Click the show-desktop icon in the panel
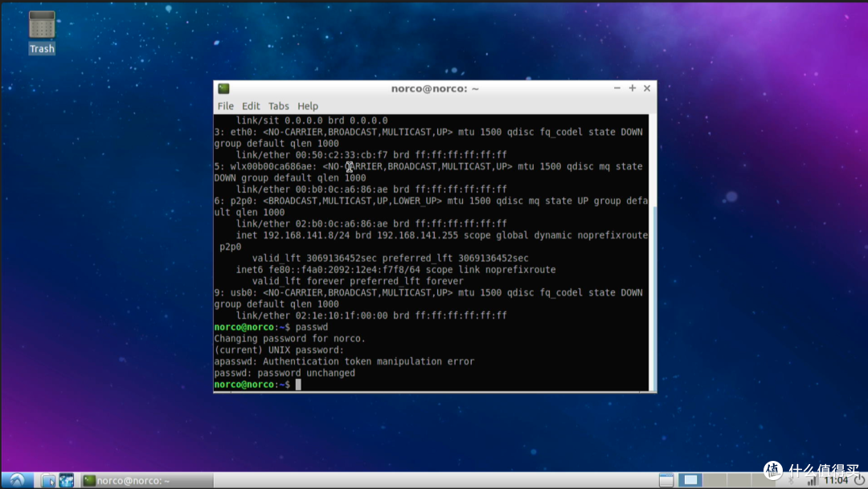This screenshot has width=868, height=489. click(x=666, y=480)
